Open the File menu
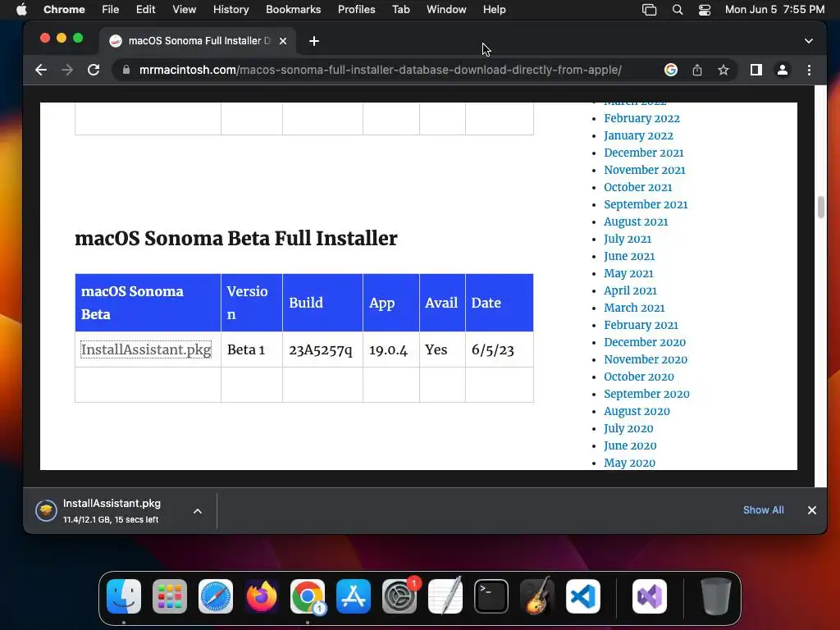Image resolution: width=840 pixels, height=630 pixels. coord(111,10)
